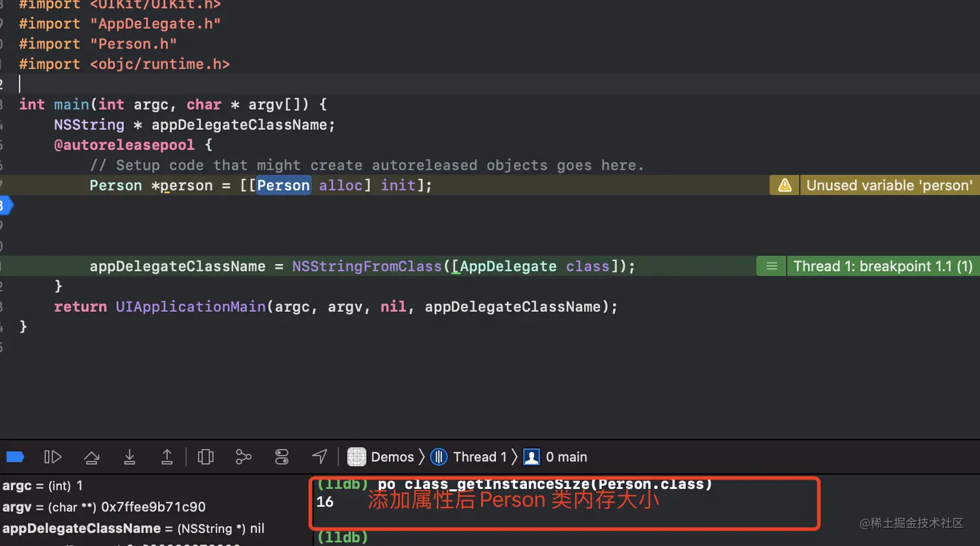Open the Thread 1 jump bar item
The height and width of the screenshot is (546, 980).
click(469, 457)
